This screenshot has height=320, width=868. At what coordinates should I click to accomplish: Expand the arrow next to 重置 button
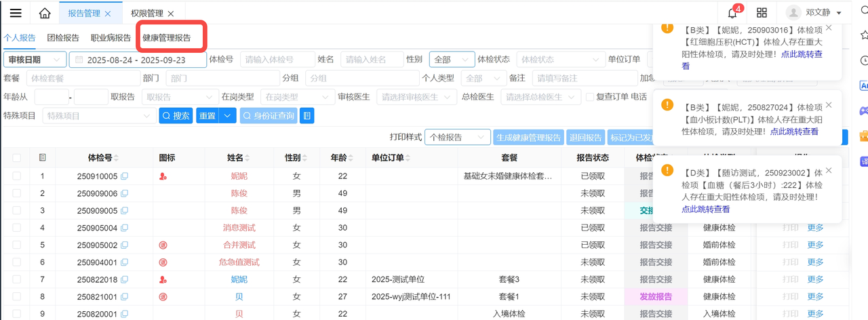228,116
